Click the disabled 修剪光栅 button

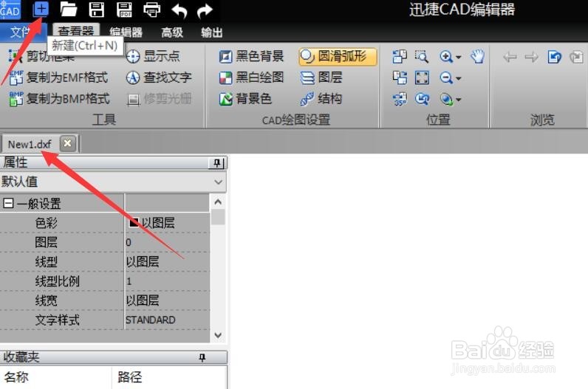(159, 99)
